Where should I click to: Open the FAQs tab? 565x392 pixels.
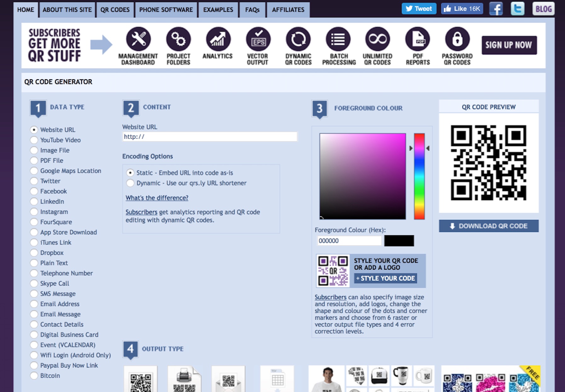(x=252, y=10)
